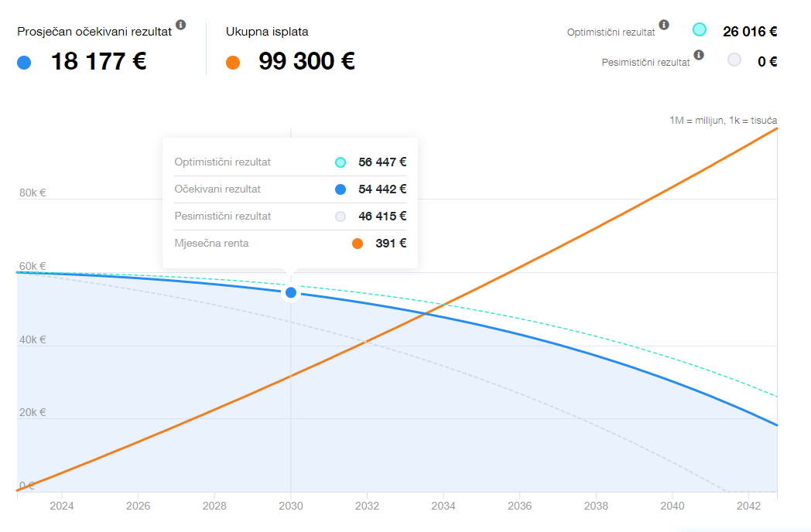Click Ukupna isplata heading
The height and width of the screenshot is (532, 811).
click(x=267, y=32)
